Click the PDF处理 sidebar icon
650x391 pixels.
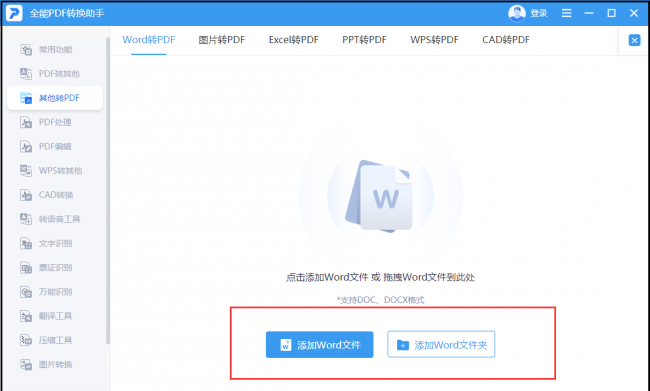(x=26, y=122)
